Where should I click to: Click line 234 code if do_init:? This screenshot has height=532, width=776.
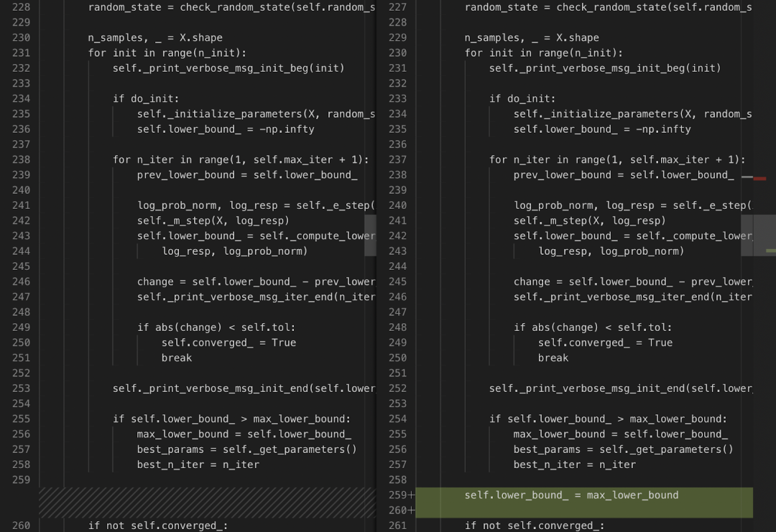(x=145, y=98)
